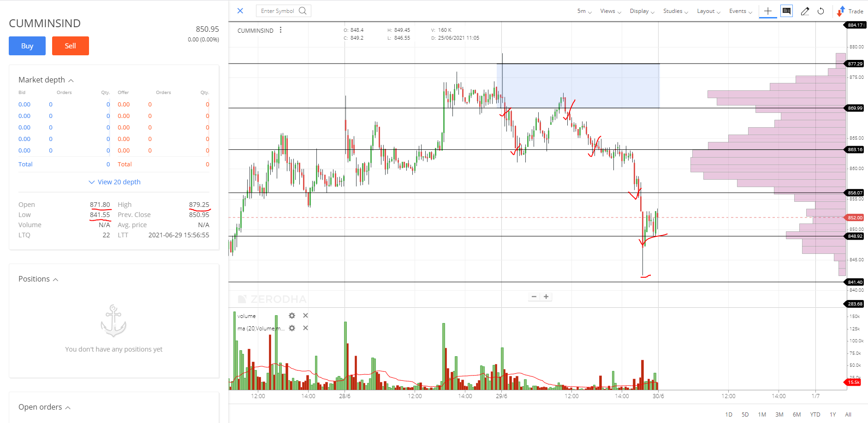Open settings gear for volume study
This screenshot has height=423, width=868.
pos(292,316)
